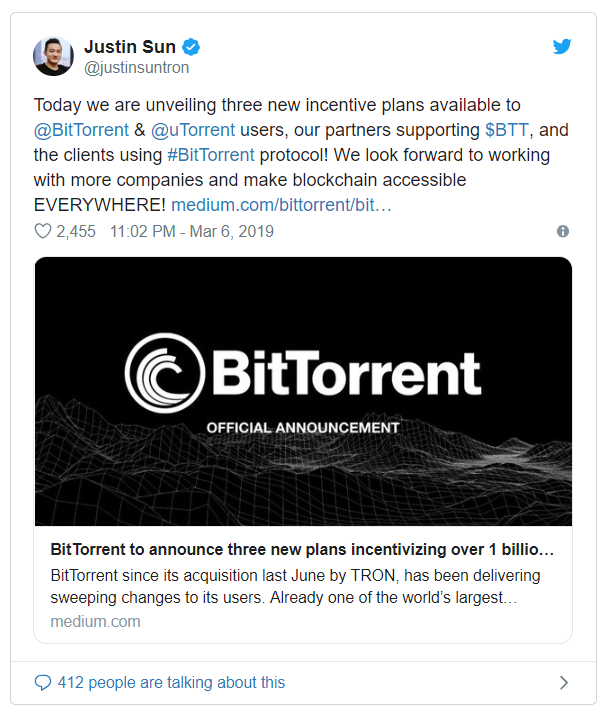
Task: Click the BitTorrent Official Announcement image
Action: point(303,391)
